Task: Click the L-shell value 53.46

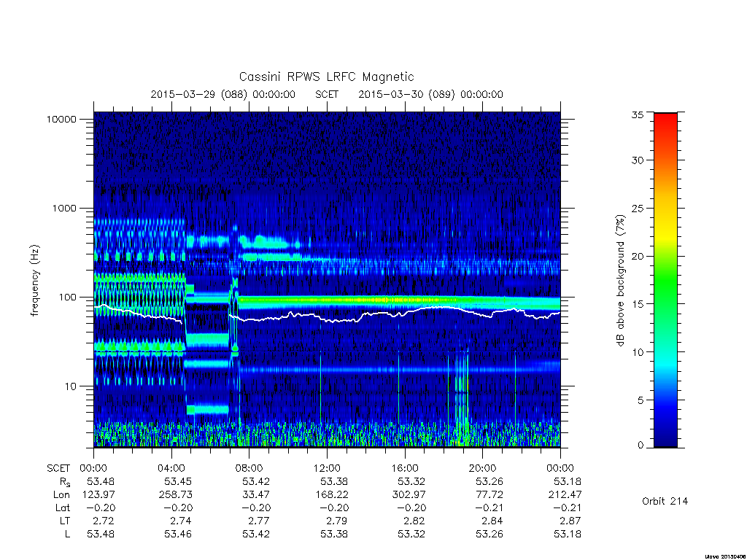Action: (178, 534)
